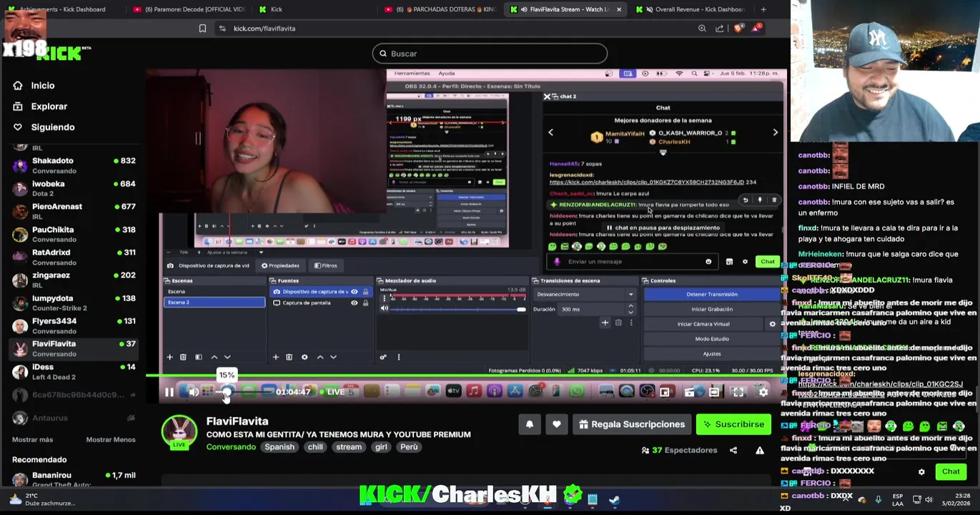Open Kick player settings gear
The width and height of the screenshot is (980, 515).
point(763,392)
